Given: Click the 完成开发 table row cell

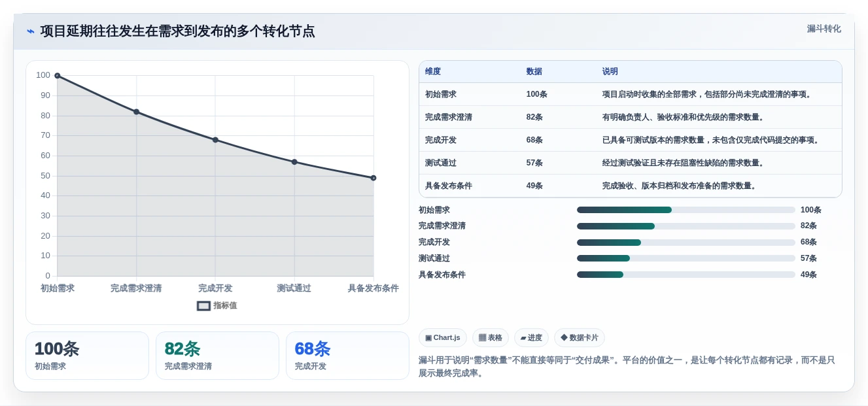Looking at the screenshot, I should pos(441,140).
